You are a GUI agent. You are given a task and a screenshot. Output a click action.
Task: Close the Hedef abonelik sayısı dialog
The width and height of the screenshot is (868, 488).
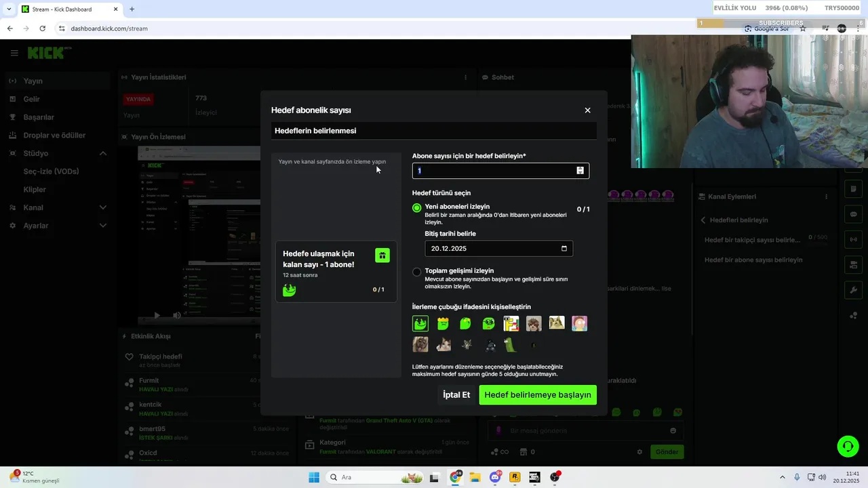click(587, 110)
